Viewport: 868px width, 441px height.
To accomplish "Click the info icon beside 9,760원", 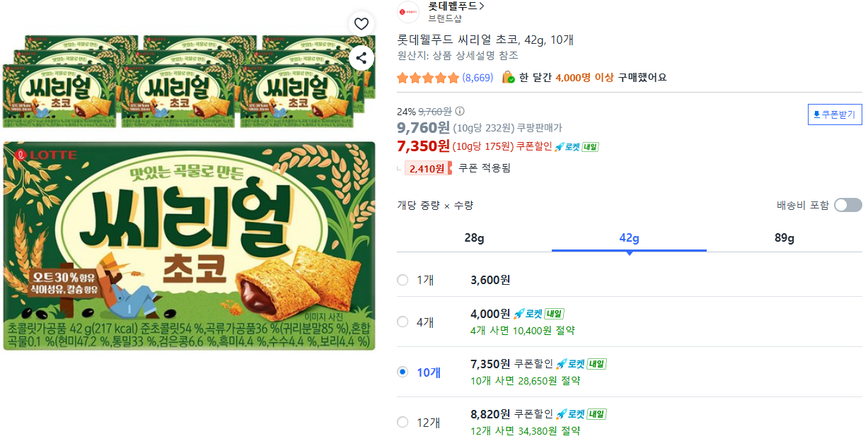I will click(460, 111).
